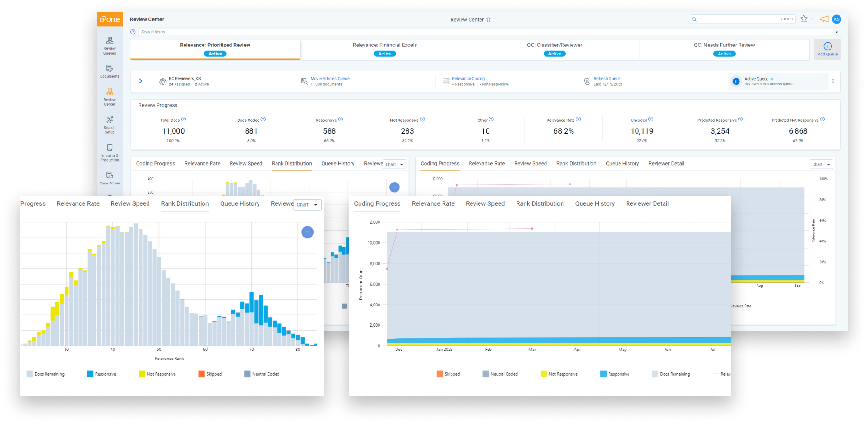Open the KS user avatar menu

coord(837,19)
